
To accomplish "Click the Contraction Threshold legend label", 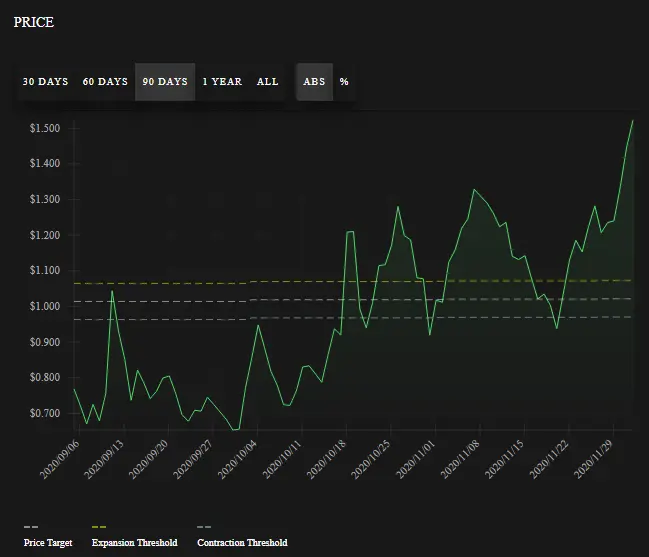I will tap(242, 543).
